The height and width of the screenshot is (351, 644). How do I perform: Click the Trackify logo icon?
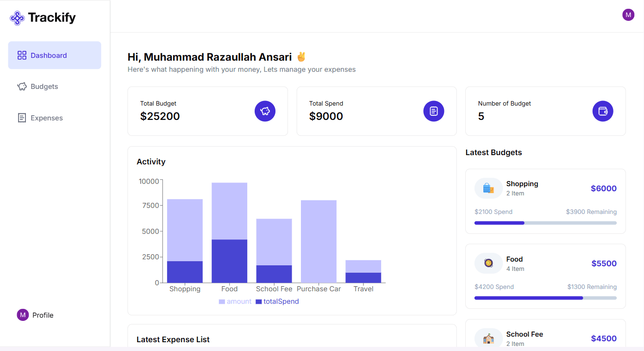[x=17, y=18]
